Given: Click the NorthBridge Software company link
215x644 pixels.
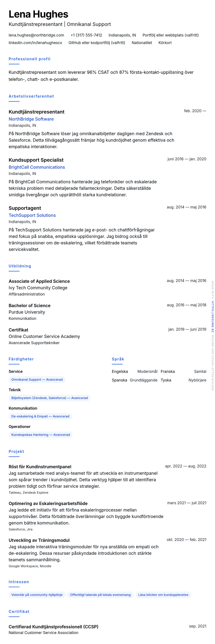Looking at the screenshot, I should pos(31,119).
